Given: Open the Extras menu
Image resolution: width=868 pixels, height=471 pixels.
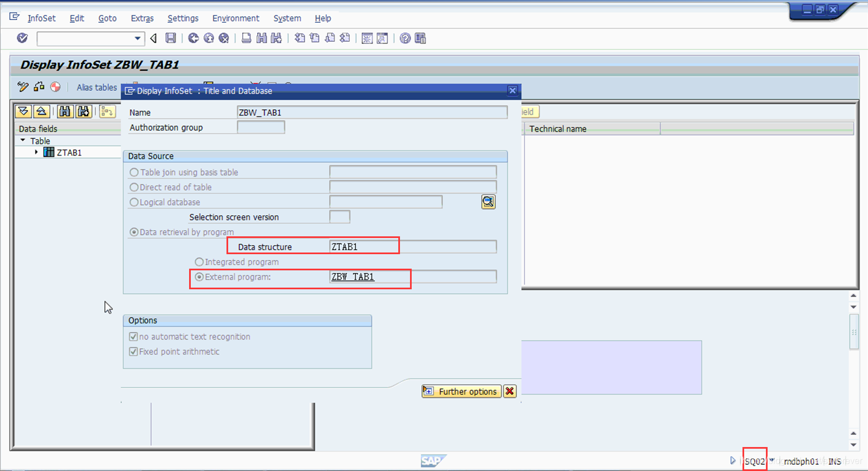Looking at the screenshot, I should pyautogui.click(x=142, y=18).
